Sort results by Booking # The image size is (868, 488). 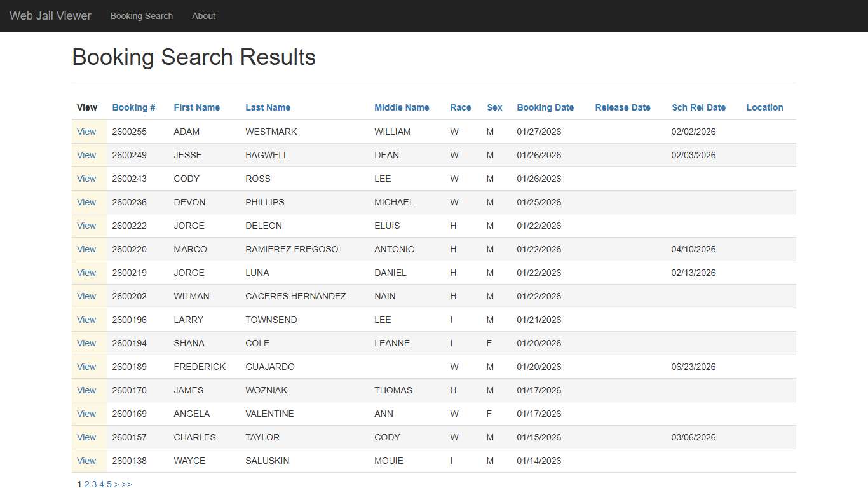(133, 107)
